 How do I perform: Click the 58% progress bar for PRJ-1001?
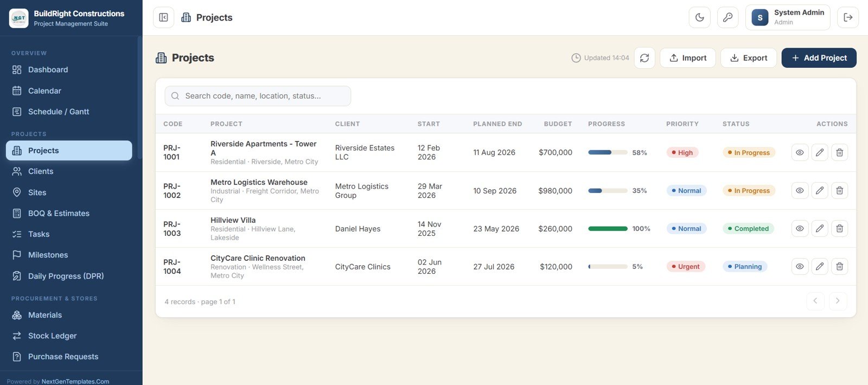click(608, 152)
